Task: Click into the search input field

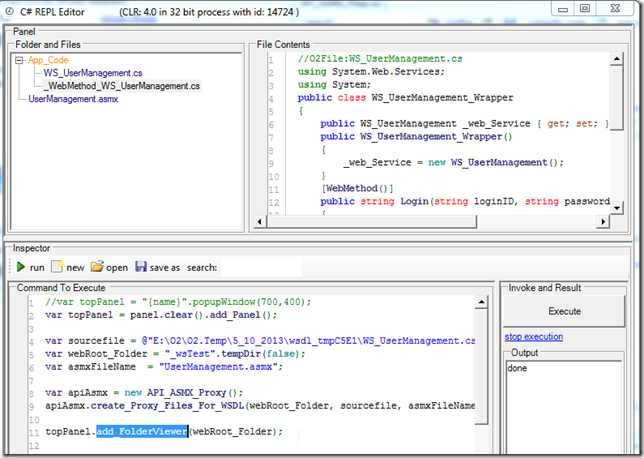Action: (x=261, y=267)
